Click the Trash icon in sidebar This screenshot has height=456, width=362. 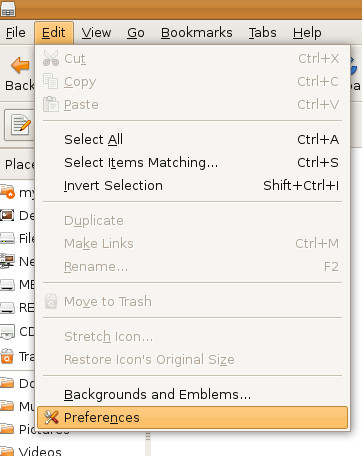coord(7,356)
